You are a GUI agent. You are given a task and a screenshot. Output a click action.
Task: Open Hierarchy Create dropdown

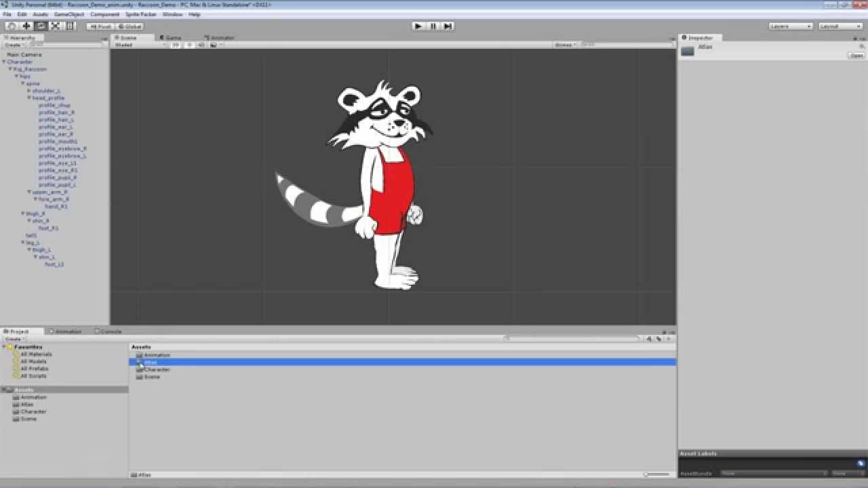[x=13, y=45]
